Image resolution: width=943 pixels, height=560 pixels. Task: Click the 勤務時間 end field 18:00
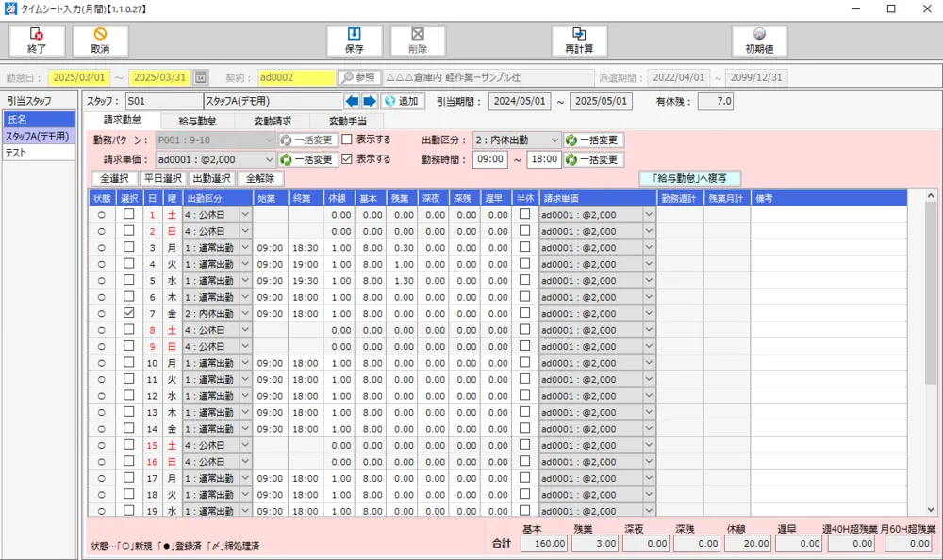pos(544,159)
